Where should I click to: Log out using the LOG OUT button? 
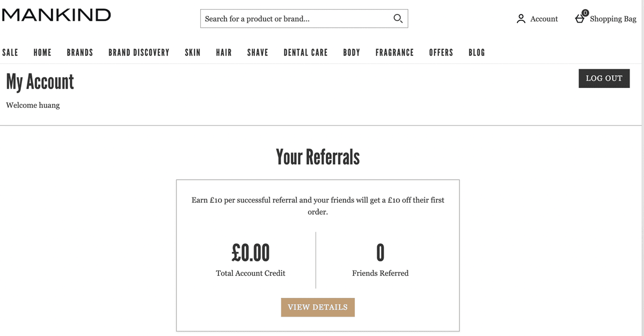pos(604,78)
